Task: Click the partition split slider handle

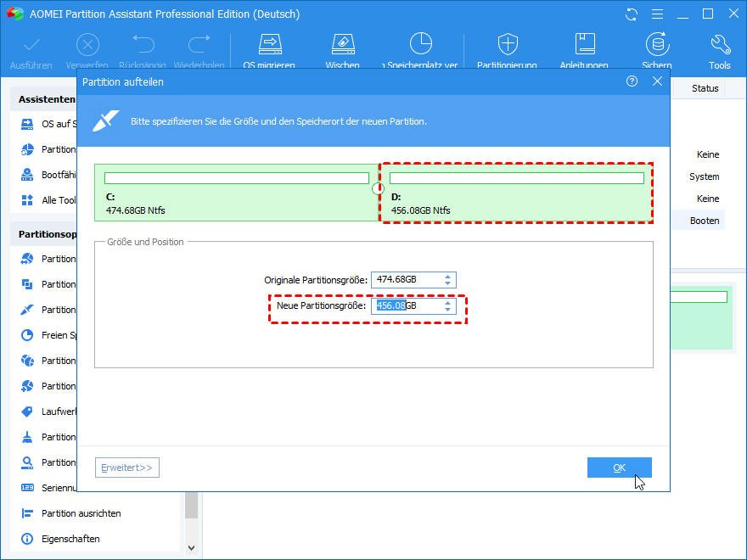Action: pyautogui.click(x=378, y=188)
